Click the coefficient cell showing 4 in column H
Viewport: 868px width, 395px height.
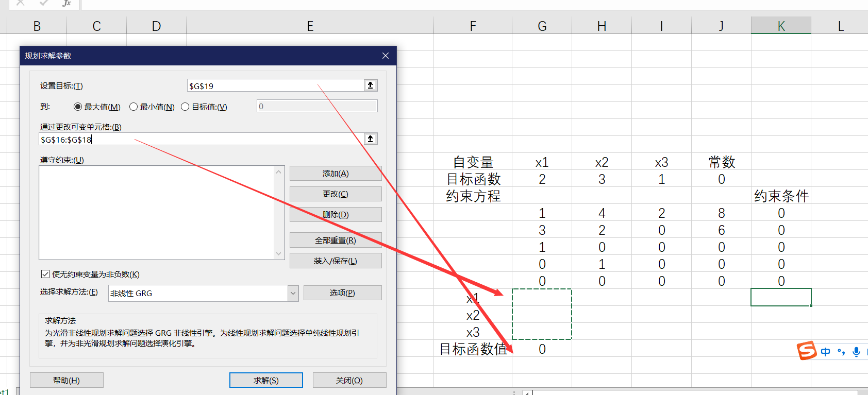click(602, 213)
